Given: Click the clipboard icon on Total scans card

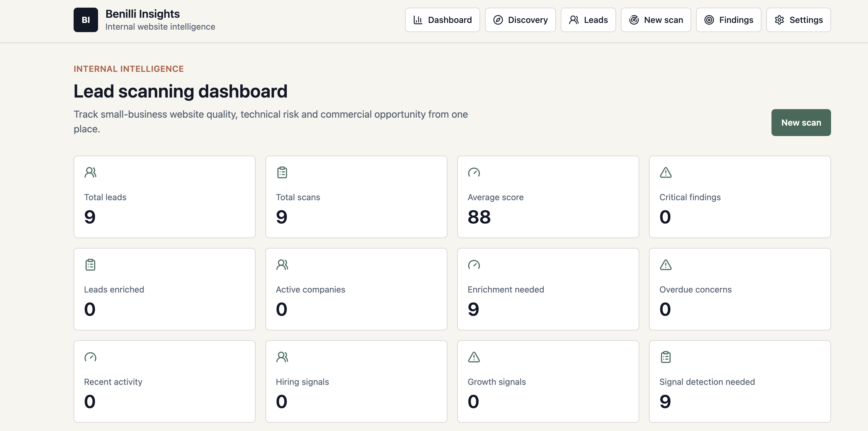Looking at the screenshot, I should 282,172.
